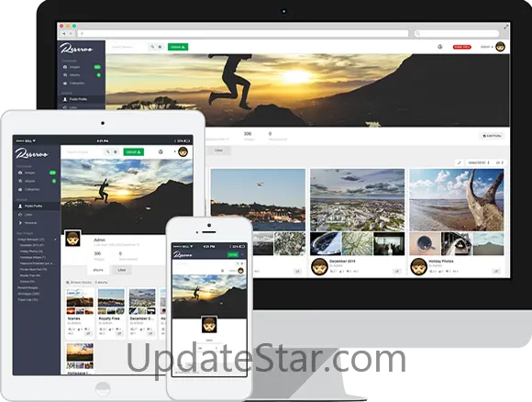Open the user dropdown arrow on the tablet header

(x=174, y=151)
